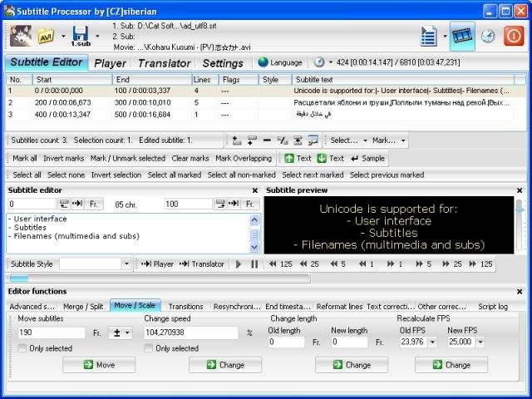Switch to the Settings tab
532x399 pixels.
click(x=223, y=63)
